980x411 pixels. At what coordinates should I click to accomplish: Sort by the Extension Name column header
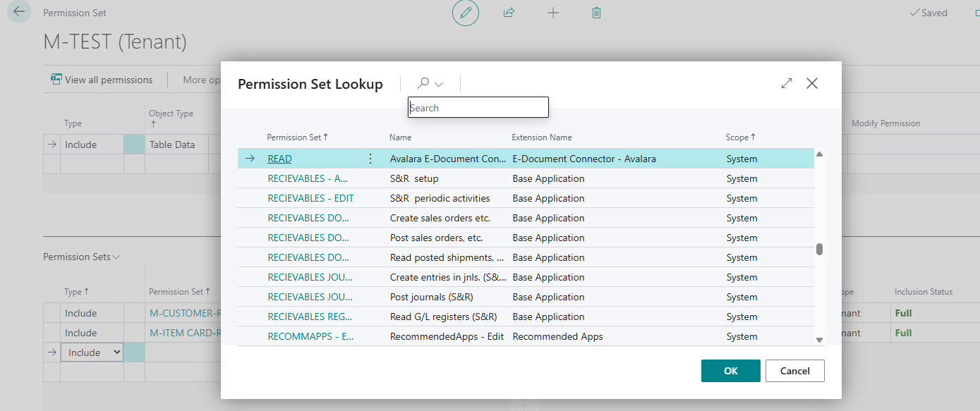(541, 137)
